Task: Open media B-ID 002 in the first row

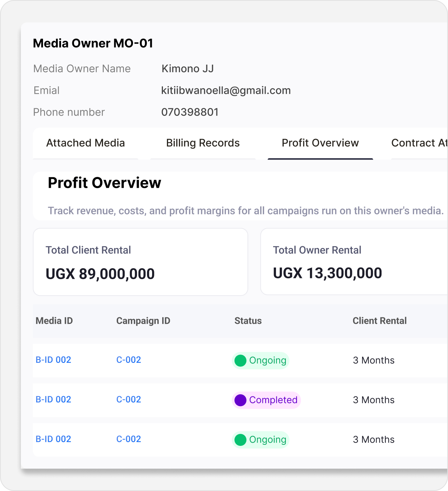Action: [53, 360]
